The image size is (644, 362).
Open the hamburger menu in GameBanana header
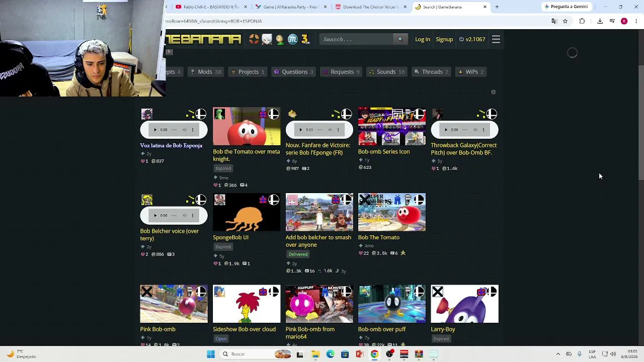coord(496,39)
